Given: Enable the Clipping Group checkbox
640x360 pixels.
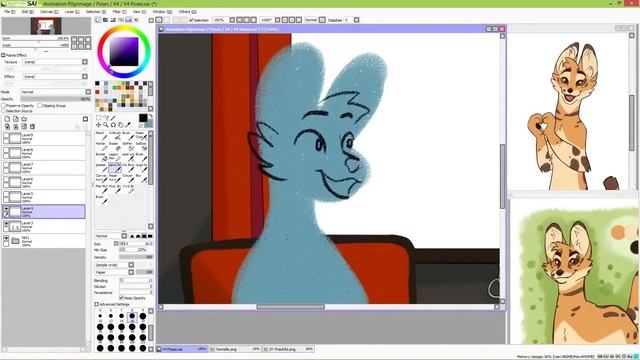Looking at the screenshot, I should pyautogui.click(x=40, y=106).
